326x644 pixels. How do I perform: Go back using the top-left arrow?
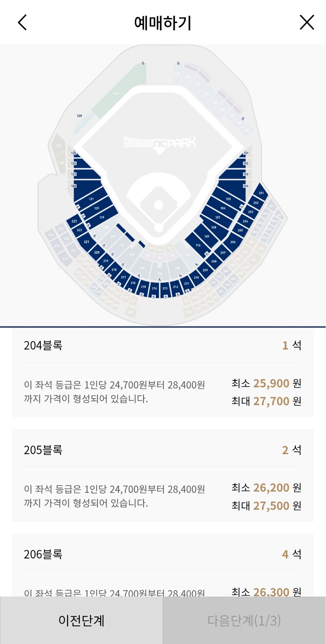click(x=22, y=23)
